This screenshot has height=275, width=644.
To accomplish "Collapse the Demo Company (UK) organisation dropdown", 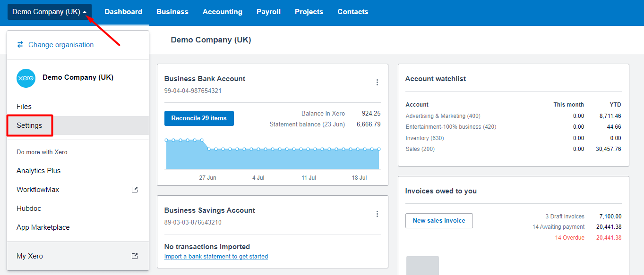I will (x=50, y=12).
